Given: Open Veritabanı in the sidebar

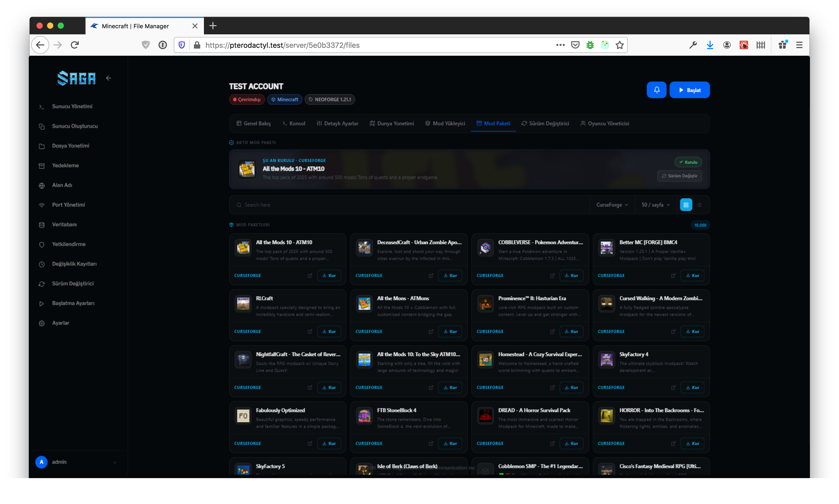Looking at the screenshot, I should pyautogui.click(x=64, y=225).
